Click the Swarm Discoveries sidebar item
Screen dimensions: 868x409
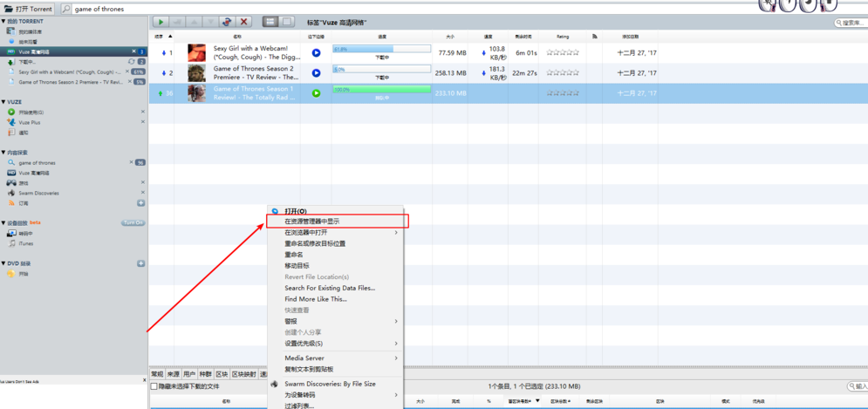tap(38, 193)
